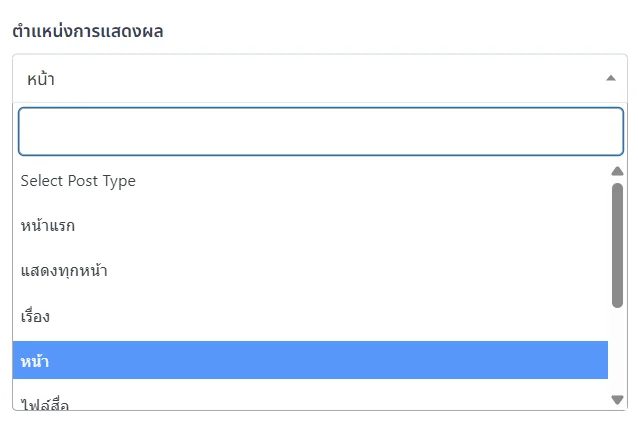Viewport: 638px width, 422px height.
Task: Set post type to เรื่อง (posts)
Action: (x=35, y=316)
